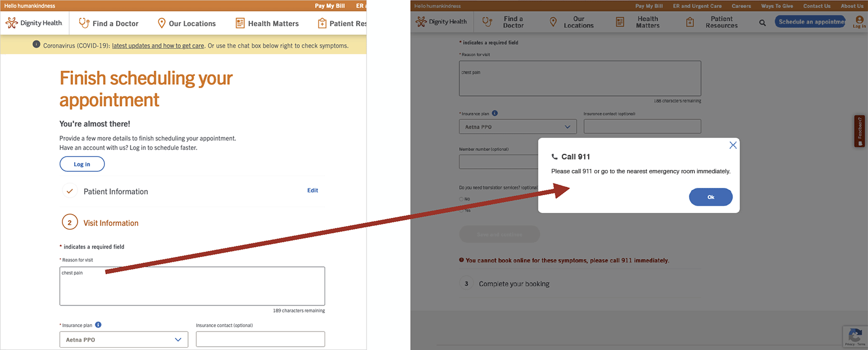Click Insurance plan info icon on Finish scheduling page

coord(98,324)
